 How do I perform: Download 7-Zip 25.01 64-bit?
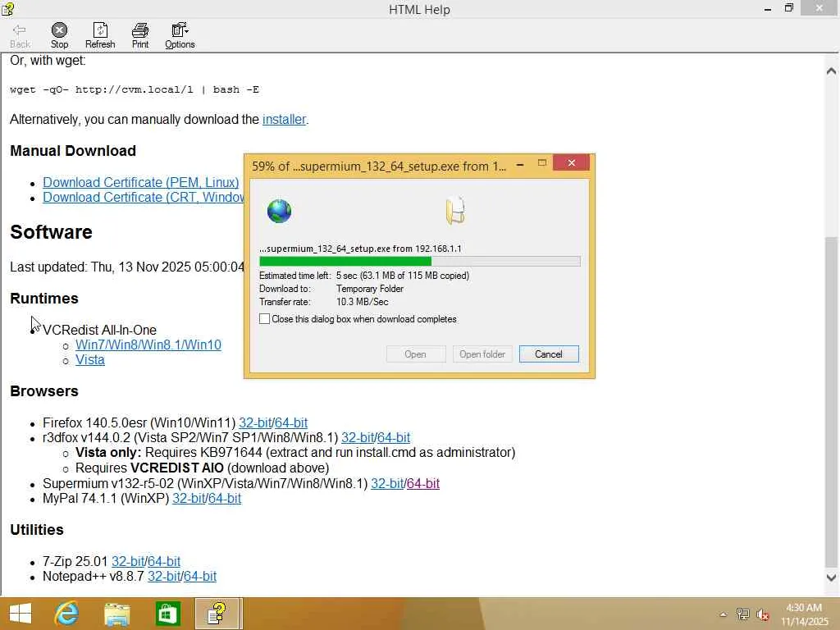pos(164,561)
